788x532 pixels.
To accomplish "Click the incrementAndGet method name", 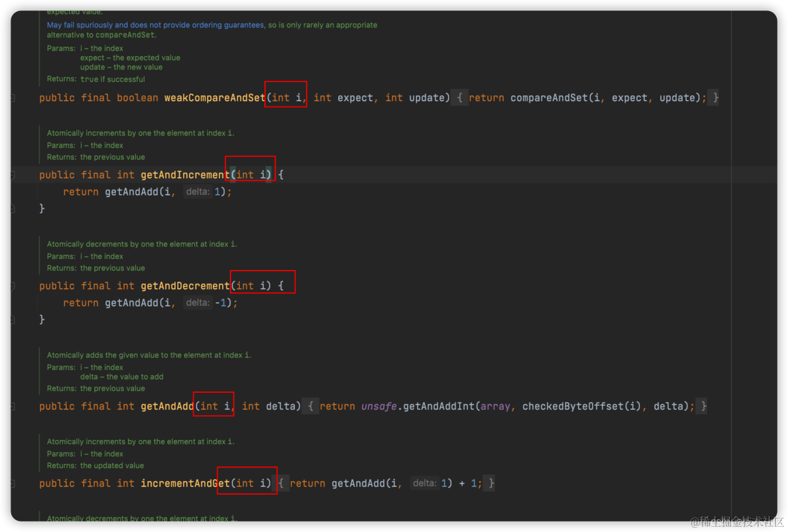I will 185,483.
